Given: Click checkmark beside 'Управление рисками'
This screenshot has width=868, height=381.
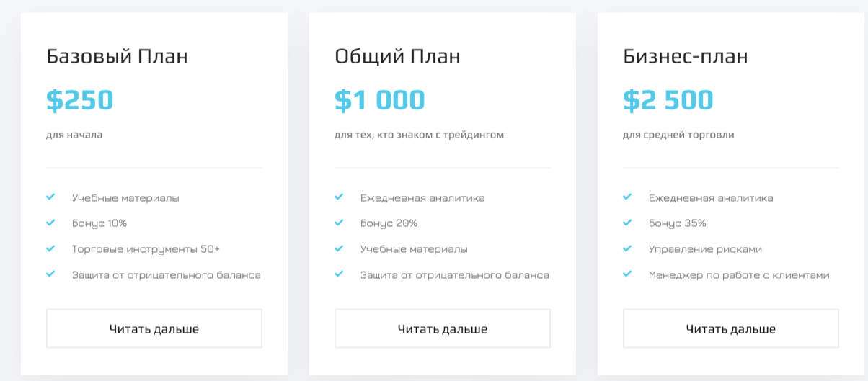Looking at the screenshot, I should pos(627,248).
